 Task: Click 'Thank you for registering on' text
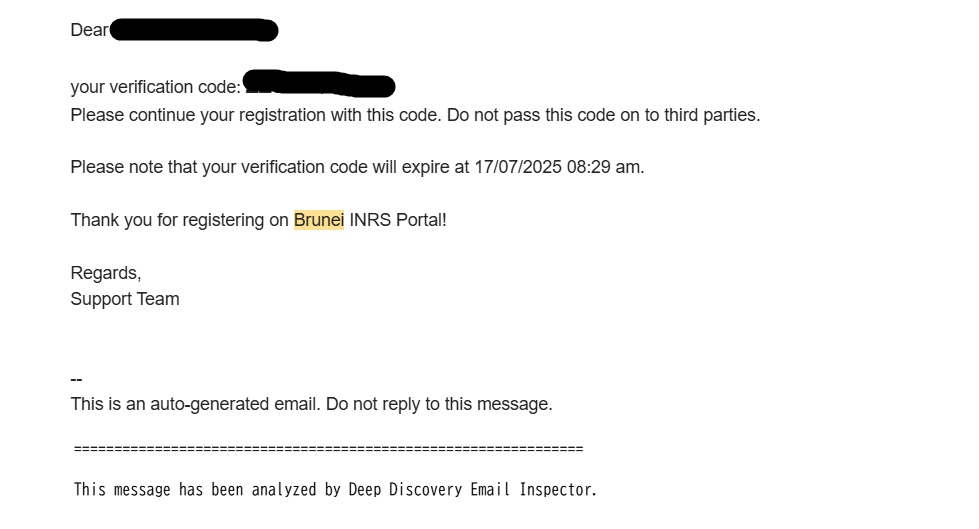180,220
